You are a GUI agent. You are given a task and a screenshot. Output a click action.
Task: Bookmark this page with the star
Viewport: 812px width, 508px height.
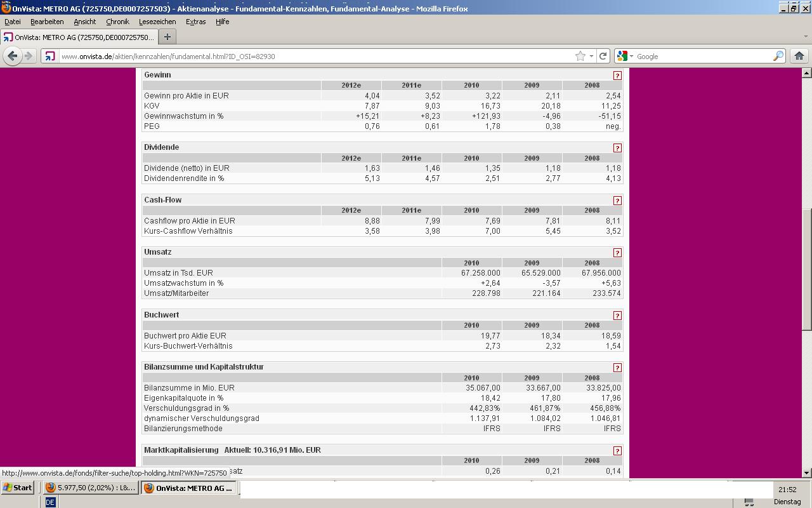[x=580, y=56]
